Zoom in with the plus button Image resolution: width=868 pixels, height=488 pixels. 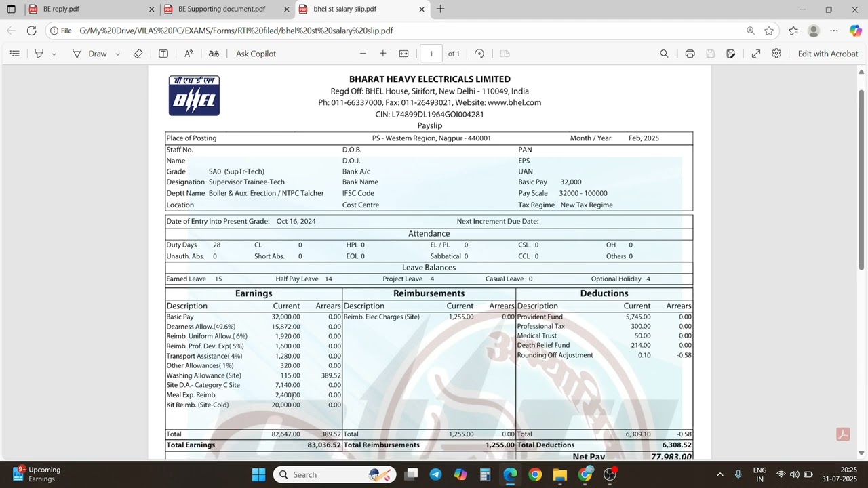click(x=383, y=54)
